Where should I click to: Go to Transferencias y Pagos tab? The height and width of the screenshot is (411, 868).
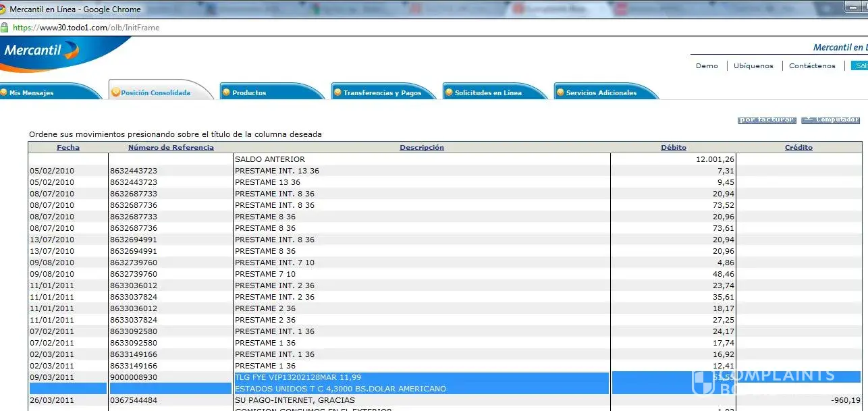[382, 92]
